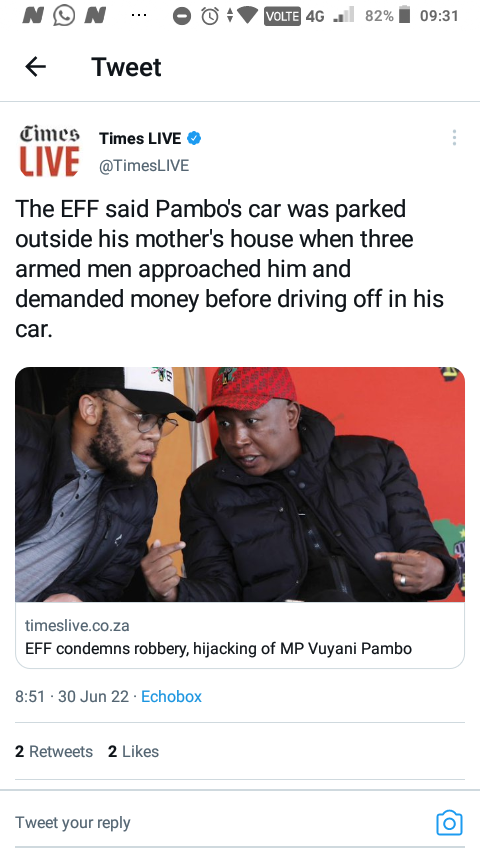The width and height of the screenshot is (480, 854).
Task: Open the Times LIVE account name
Action: (140, 138)
